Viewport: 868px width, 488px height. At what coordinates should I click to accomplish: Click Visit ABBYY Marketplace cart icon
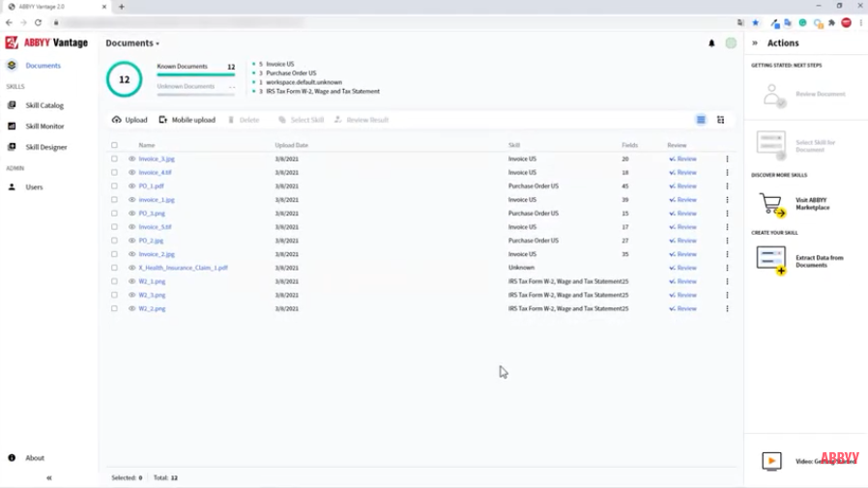point(772,204)
